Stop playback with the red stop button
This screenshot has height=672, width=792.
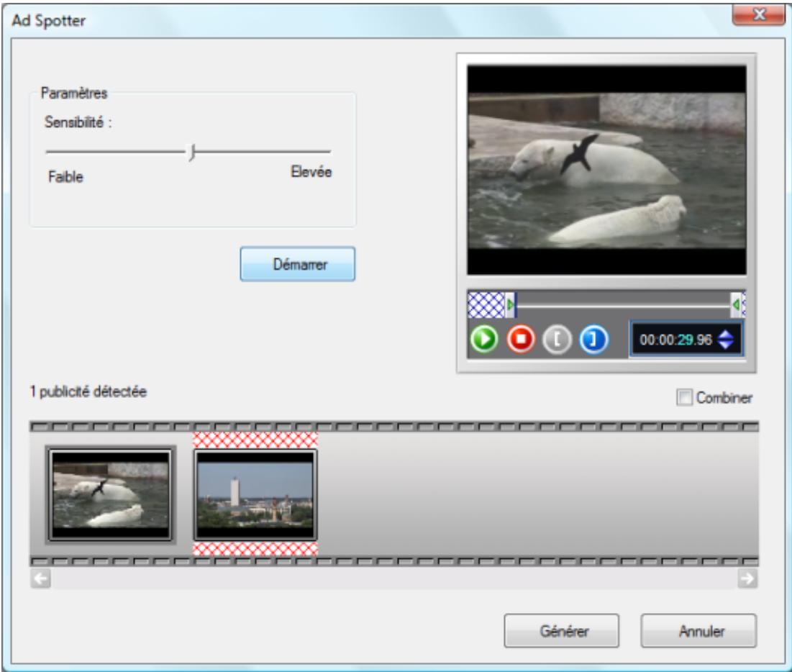click(521, 339)
